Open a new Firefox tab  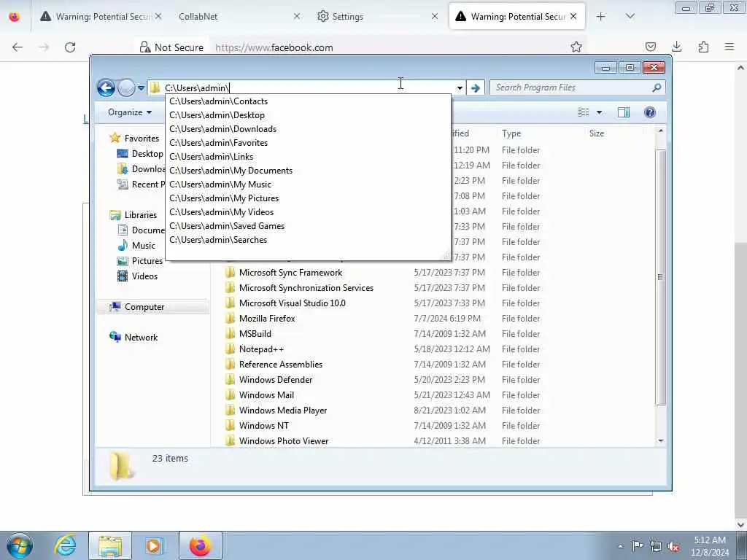click(601, 17)
